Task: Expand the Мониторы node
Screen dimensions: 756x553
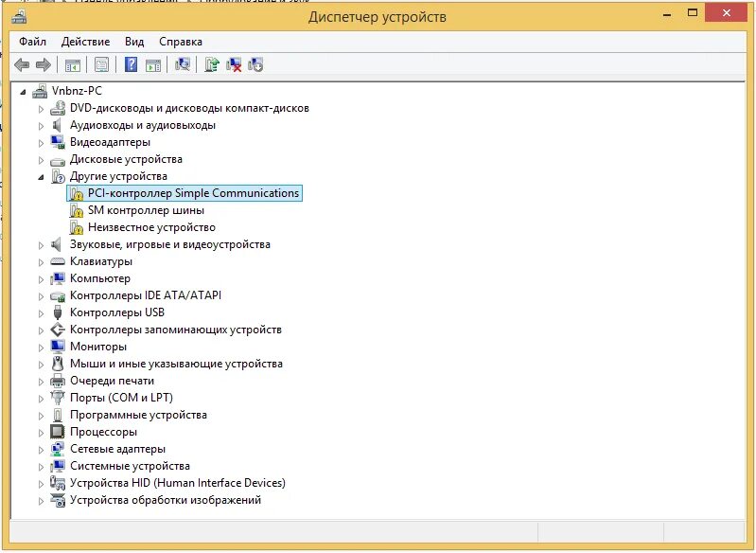Action: pos(41,348)
